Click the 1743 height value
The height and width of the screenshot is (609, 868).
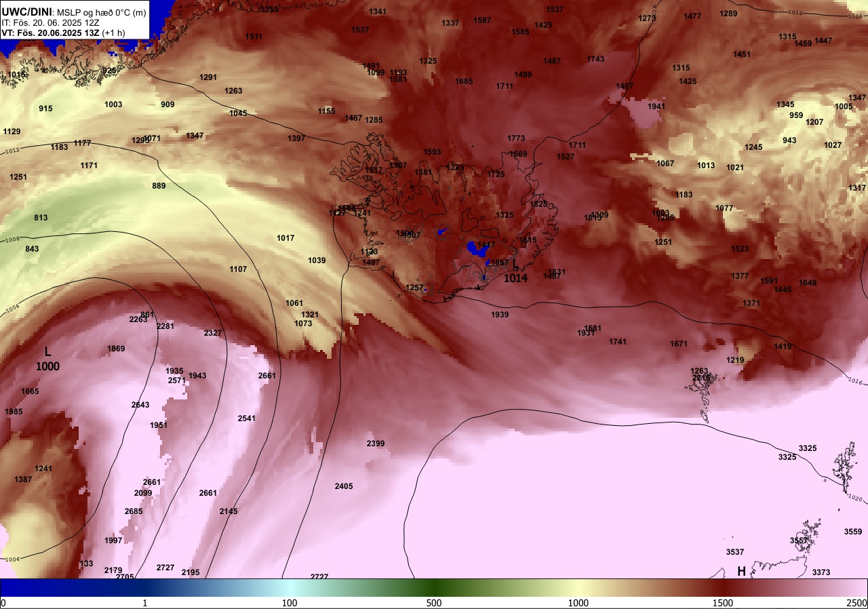tap(595, 59)
